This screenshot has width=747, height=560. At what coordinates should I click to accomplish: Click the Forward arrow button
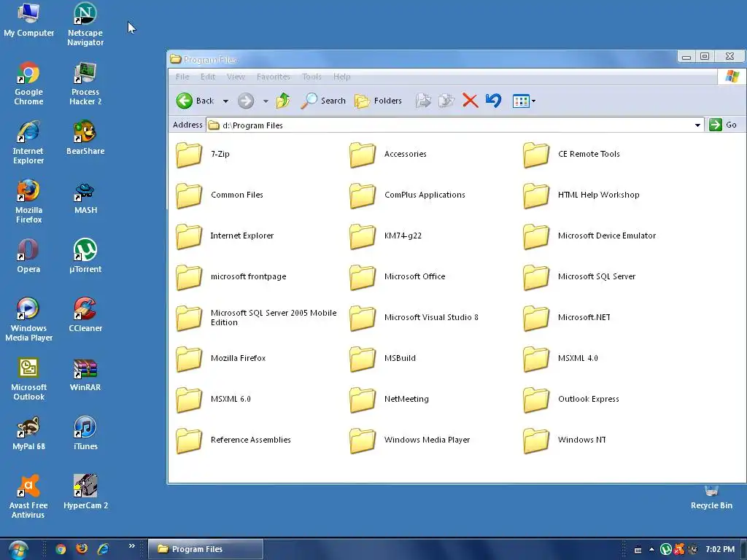click(246, 101)
